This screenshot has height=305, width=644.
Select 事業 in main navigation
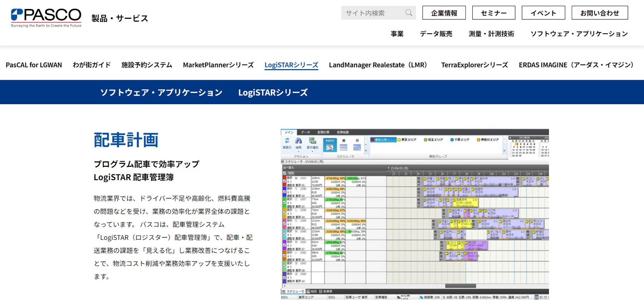point(397,34)
